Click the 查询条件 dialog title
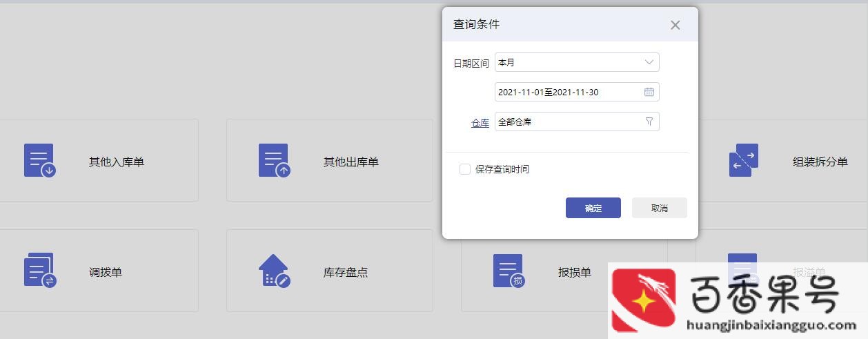 (x=476, y=24)
